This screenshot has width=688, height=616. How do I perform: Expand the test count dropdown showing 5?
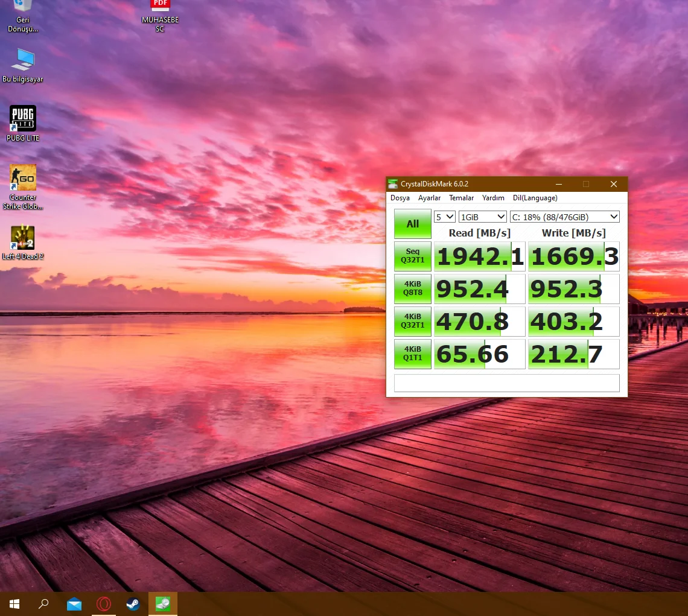click(444, 217)
